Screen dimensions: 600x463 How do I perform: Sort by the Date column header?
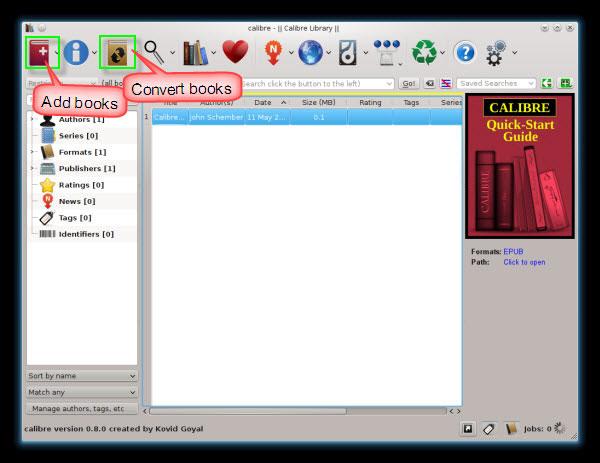point(267,103)
